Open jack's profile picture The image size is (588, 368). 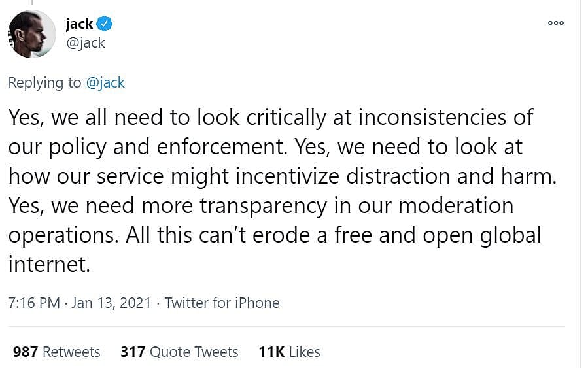[32, 34]
